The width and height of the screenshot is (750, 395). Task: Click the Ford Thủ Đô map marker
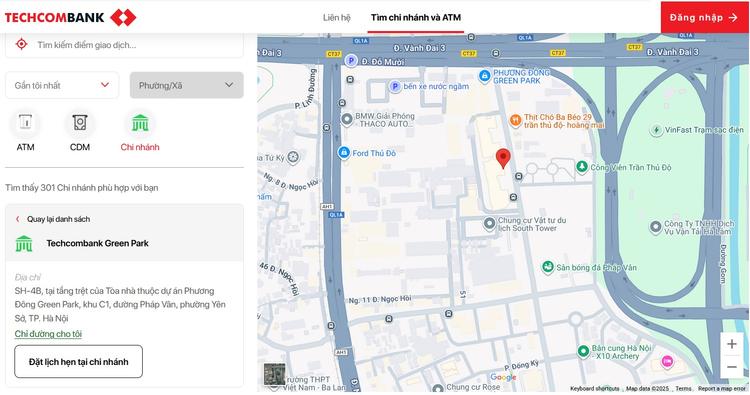tap(343, 153)
